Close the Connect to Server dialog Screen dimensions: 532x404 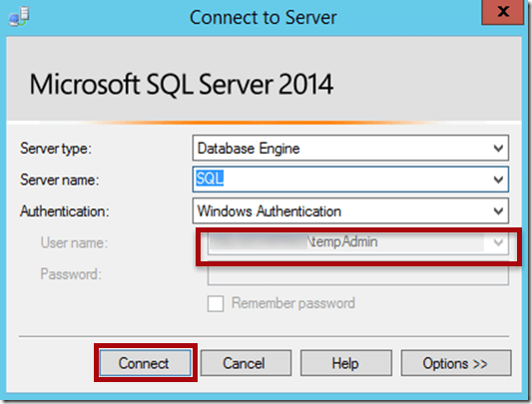coord(502,12)
